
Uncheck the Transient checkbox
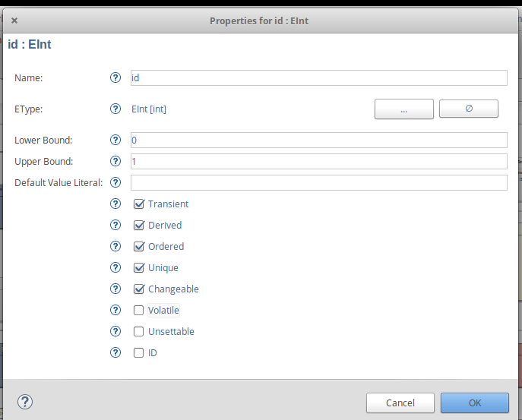[139, 204]
